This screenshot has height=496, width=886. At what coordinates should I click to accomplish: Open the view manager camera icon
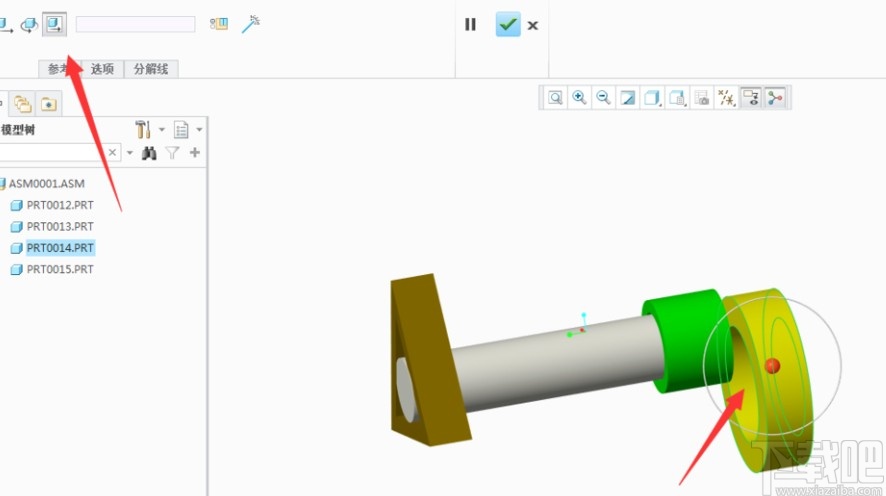coord(702,98)
